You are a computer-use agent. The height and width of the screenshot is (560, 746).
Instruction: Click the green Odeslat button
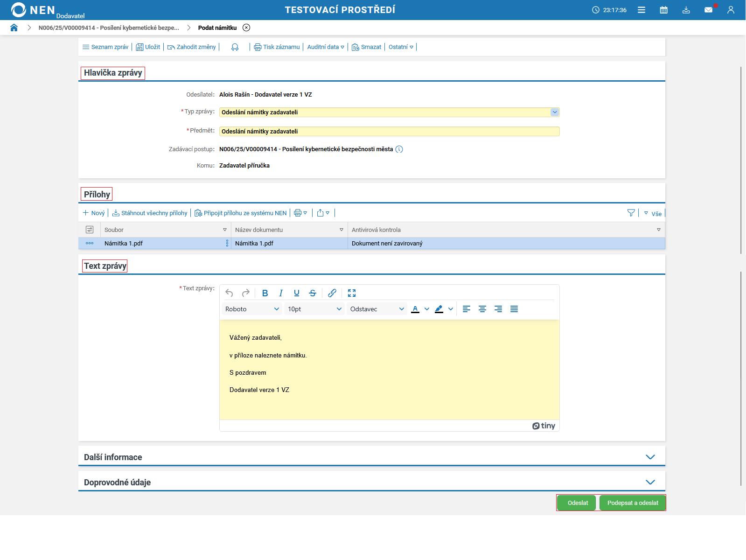pyautogui.click(x=577, y=503)
